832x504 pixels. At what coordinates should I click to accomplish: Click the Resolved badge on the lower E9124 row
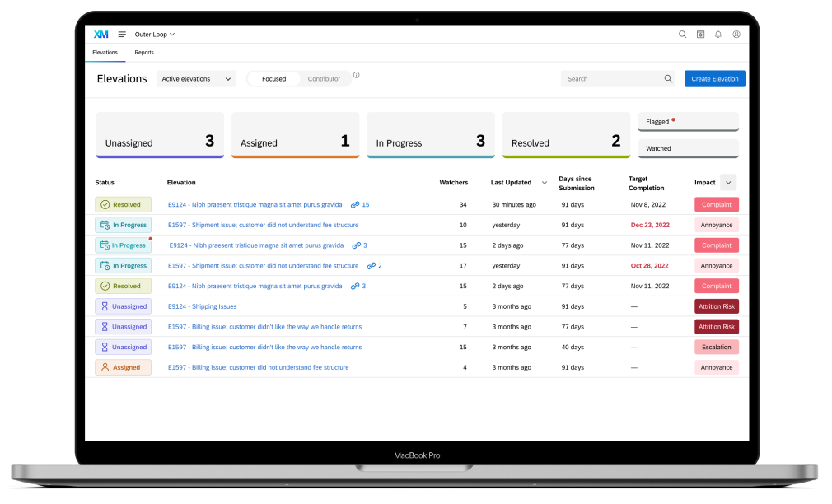(123, 286)
